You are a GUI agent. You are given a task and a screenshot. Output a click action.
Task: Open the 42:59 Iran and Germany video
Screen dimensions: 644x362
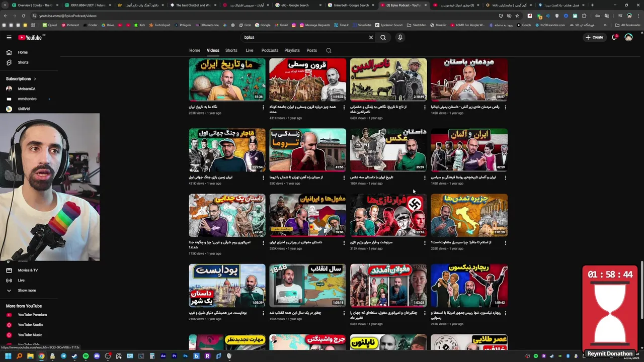click(469, 150)
